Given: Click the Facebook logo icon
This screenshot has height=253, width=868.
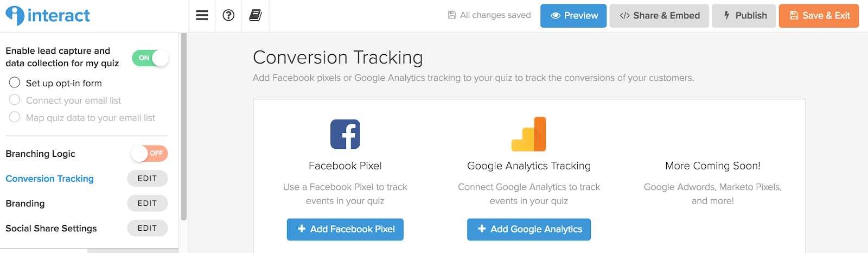Looking at the screenshot, I should (345, 134).
